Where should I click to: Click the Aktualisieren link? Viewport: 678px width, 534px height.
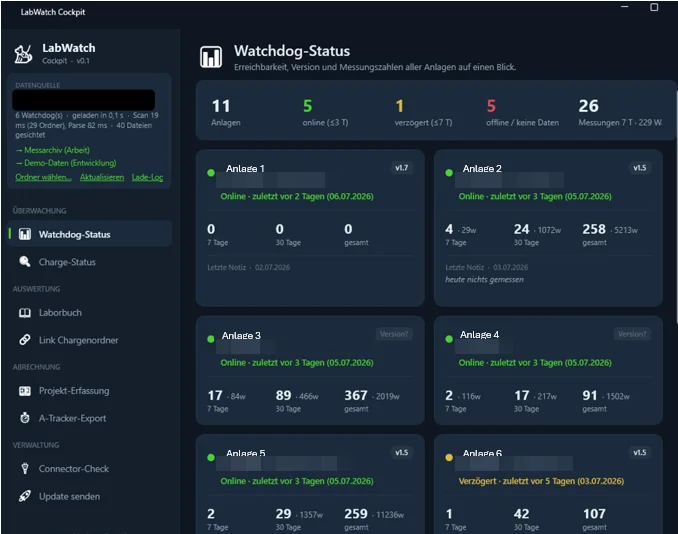[102, 177]
